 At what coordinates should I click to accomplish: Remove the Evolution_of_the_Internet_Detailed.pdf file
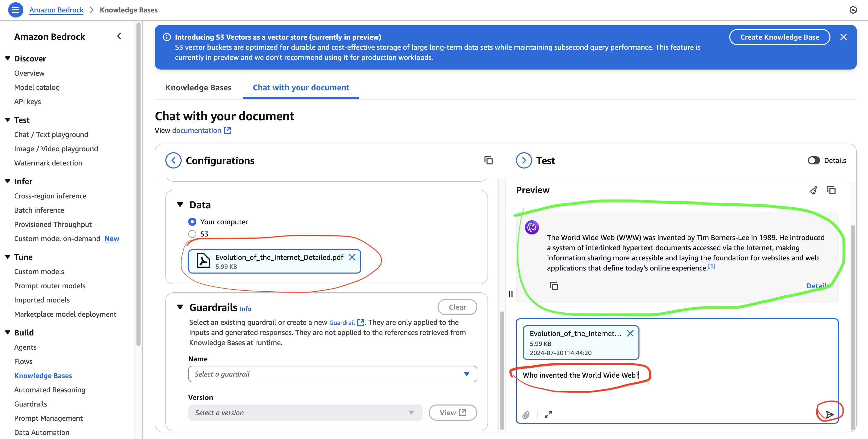pyautogui.click(x=352, y=257)
